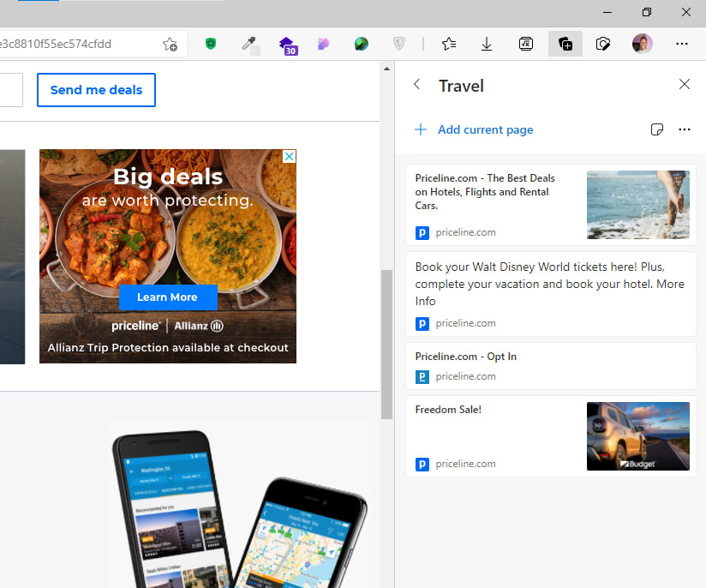Click the beach splash thumbnail

coord(638,205)
